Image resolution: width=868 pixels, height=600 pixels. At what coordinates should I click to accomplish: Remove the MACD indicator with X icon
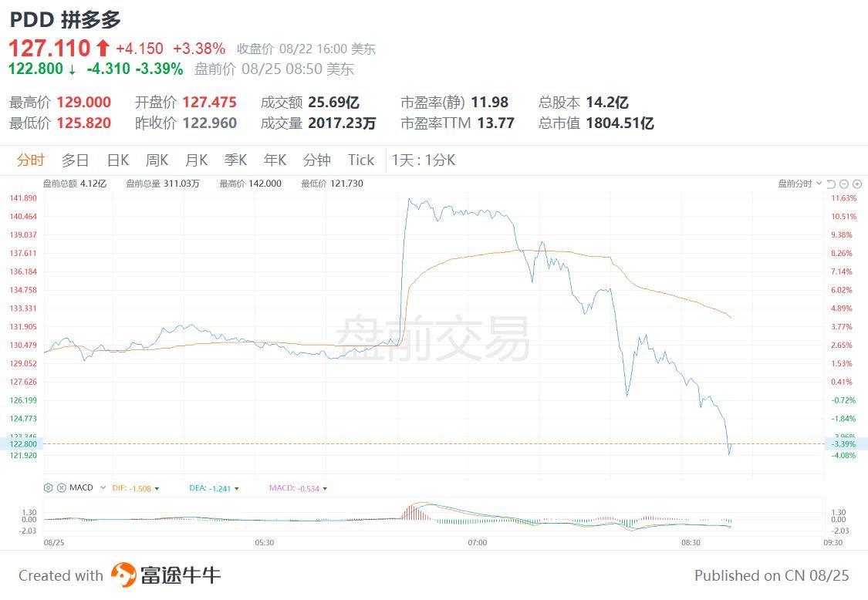(62, 487)
